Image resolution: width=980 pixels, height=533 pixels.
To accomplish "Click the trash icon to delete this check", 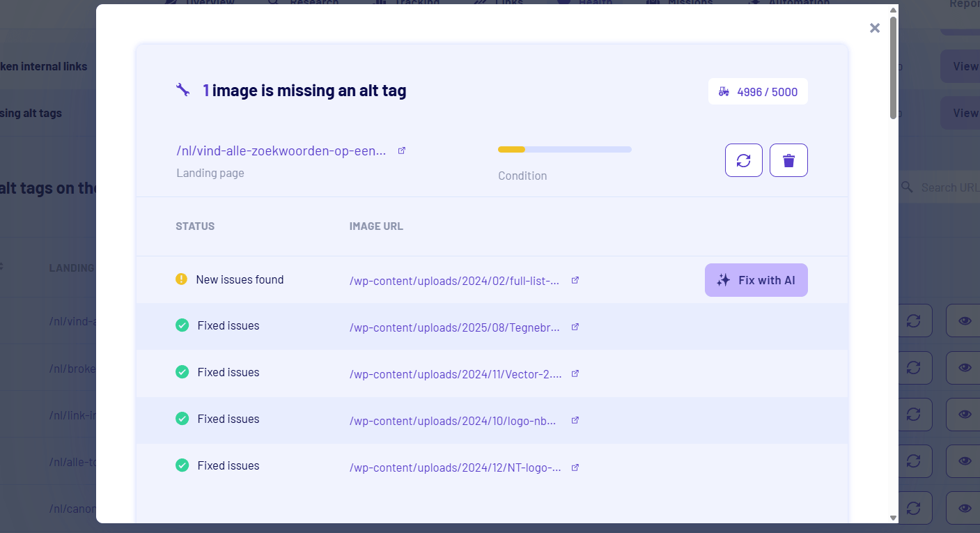I will tap(788, 160).
